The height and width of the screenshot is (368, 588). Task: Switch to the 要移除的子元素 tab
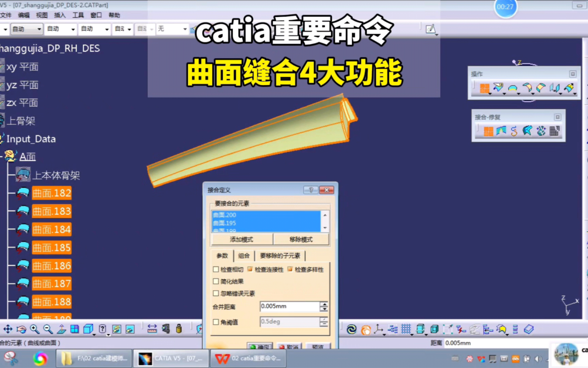280,256
